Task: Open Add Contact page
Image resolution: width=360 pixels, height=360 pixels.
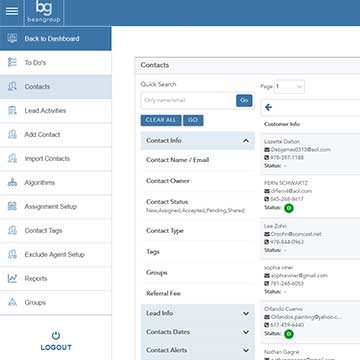Action: click(x=56, y=134)
